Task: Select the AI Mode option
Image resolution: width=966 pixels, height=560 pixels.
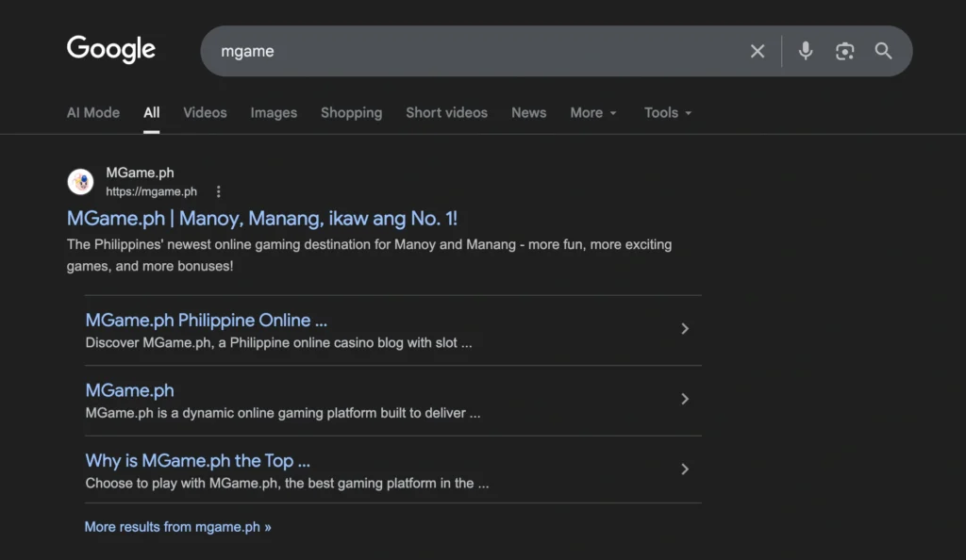Action: (92, 112)
